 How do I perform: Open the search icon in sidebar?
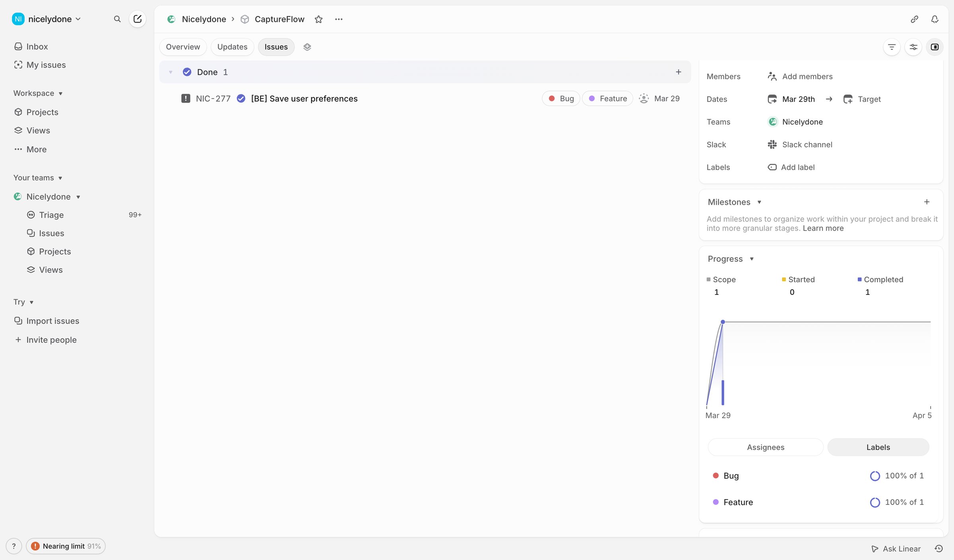tap(117, 19)
